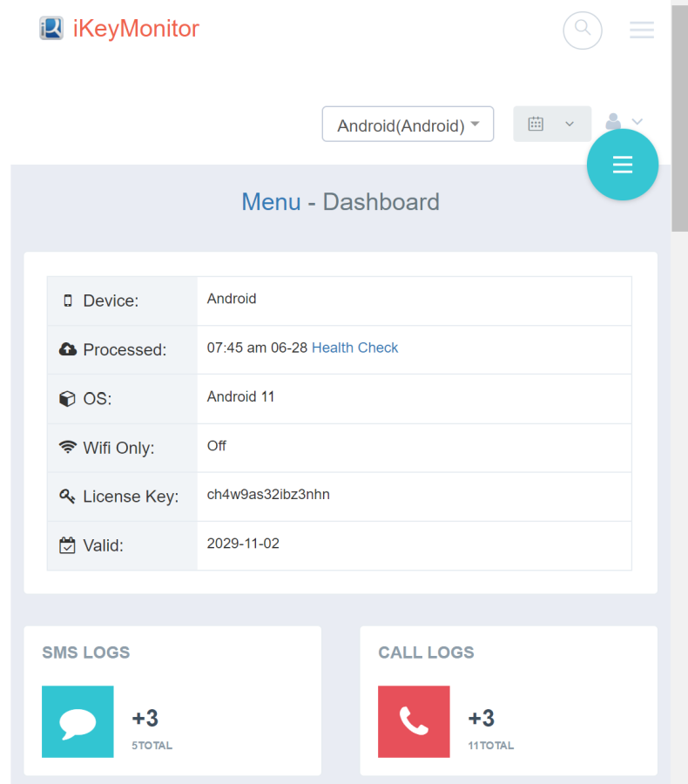Click the Device phone icon
The height and width of the screenshot is (784, 688).
pos(68,301)
